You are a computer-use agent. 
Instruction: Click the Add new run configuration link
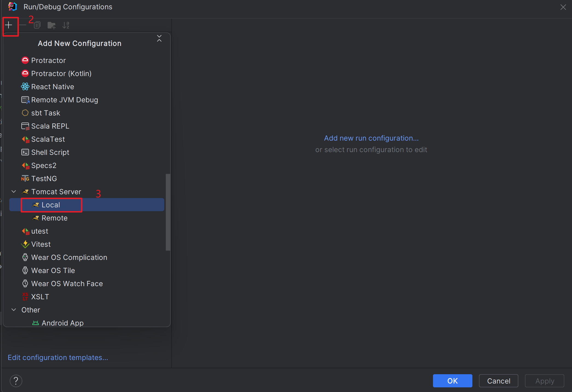point(371,138)
